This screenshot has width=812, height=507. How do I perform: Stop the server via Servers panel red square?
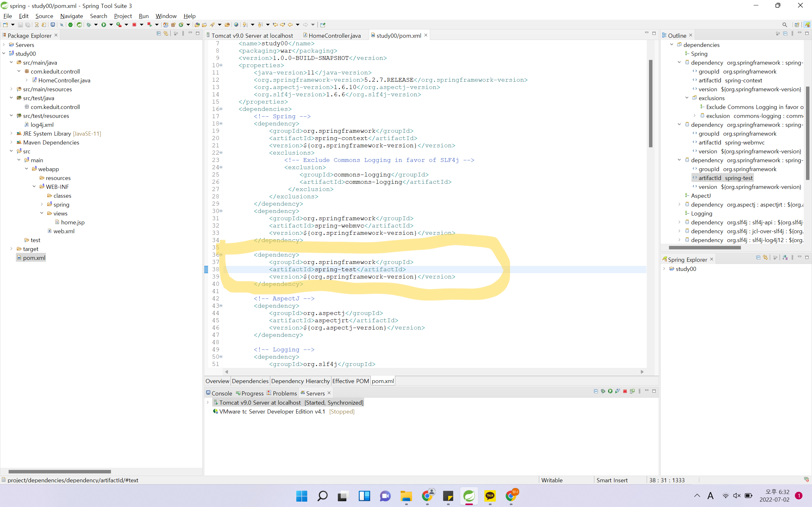point(625,391)
